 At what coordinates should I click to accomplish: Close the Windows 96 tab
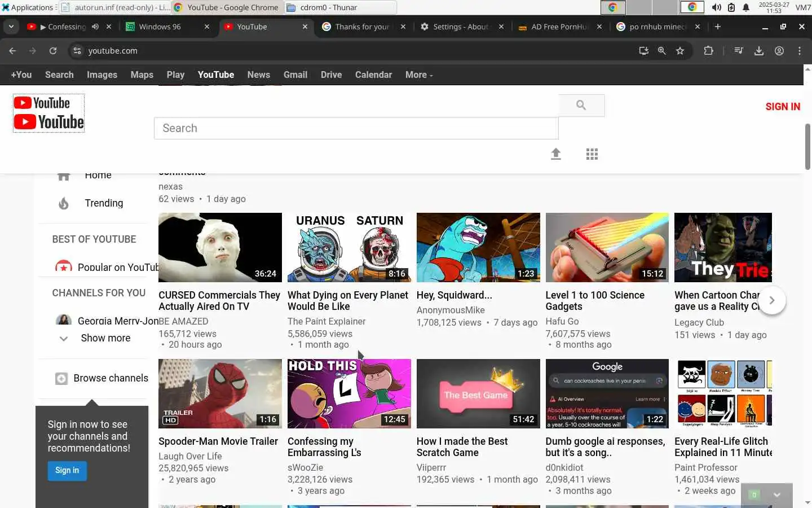click(x=207, y=27)
